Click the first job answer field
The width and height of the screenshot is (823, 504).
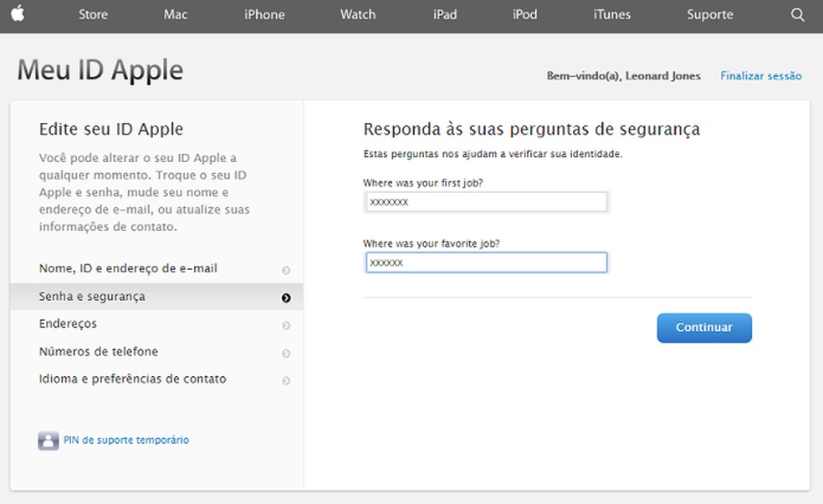coord(485,201)
